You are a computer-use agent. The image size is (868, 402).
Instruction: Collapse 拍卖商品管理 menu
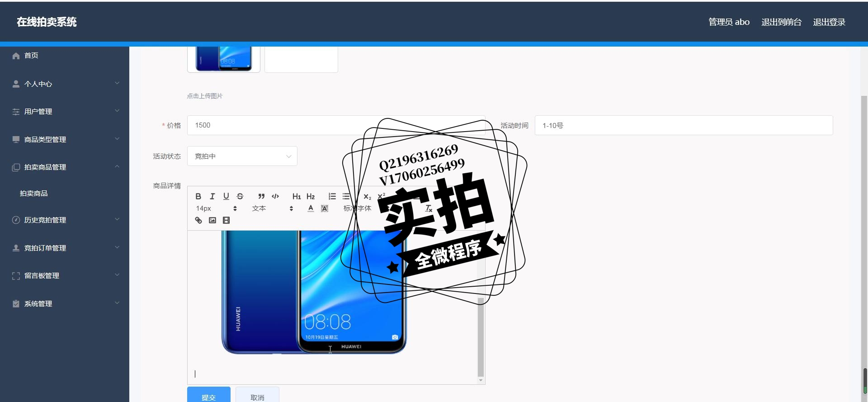click(65, 167)
